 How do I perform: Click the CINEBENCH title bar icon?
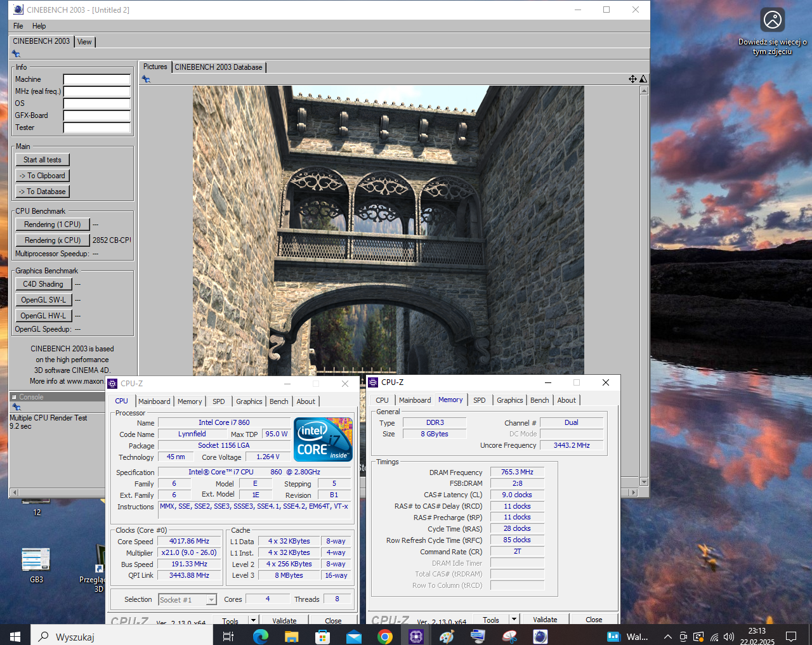point(18,10)
